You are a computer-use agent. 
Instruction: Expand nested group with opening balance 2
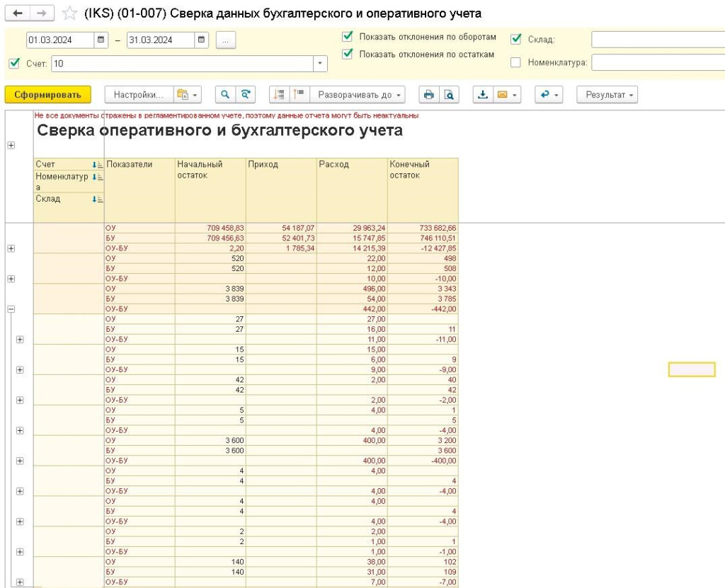20,552
